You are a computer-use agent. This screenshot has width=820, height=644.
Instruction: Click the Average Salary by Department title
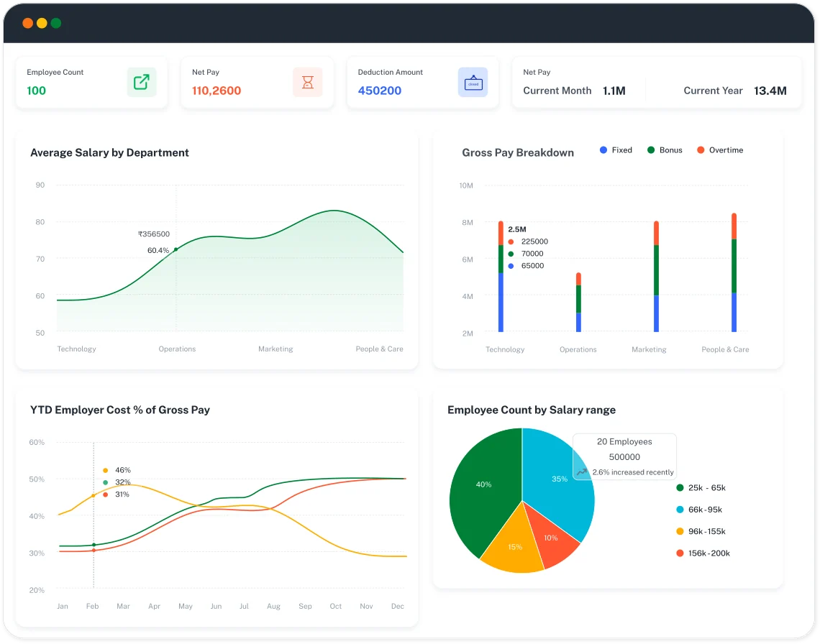coord(109,152)
